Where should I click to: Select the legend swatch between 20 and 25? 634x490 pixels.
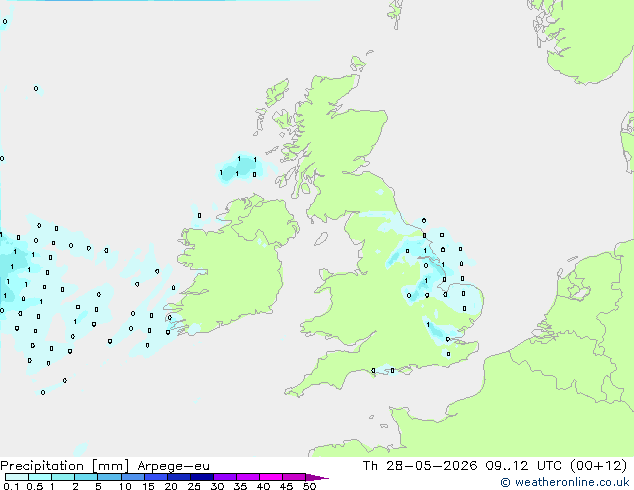click(178, 477)
